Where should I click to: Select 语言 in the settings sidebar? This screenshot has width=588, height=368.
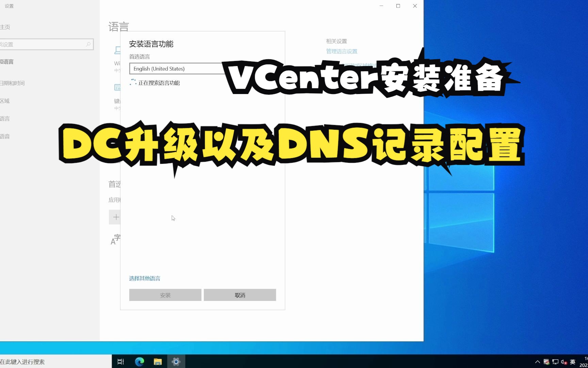(x=5, y=119)
